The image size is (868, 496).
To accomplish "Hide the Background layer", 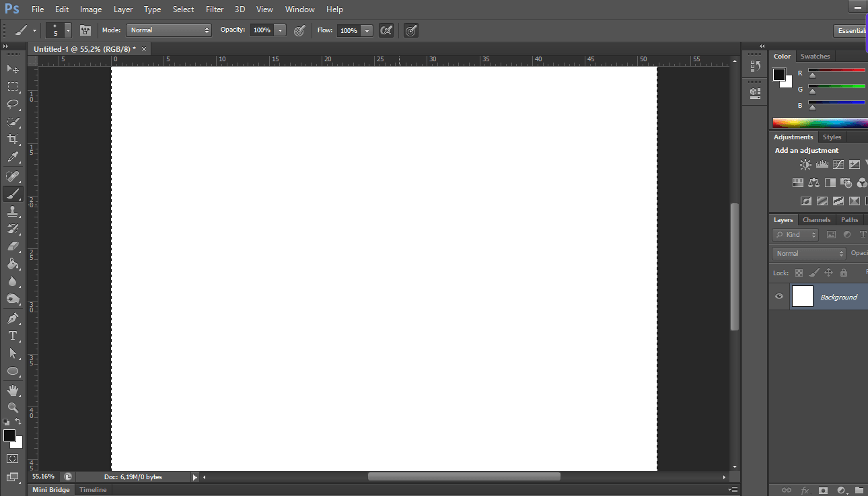I will coord(779,296).
